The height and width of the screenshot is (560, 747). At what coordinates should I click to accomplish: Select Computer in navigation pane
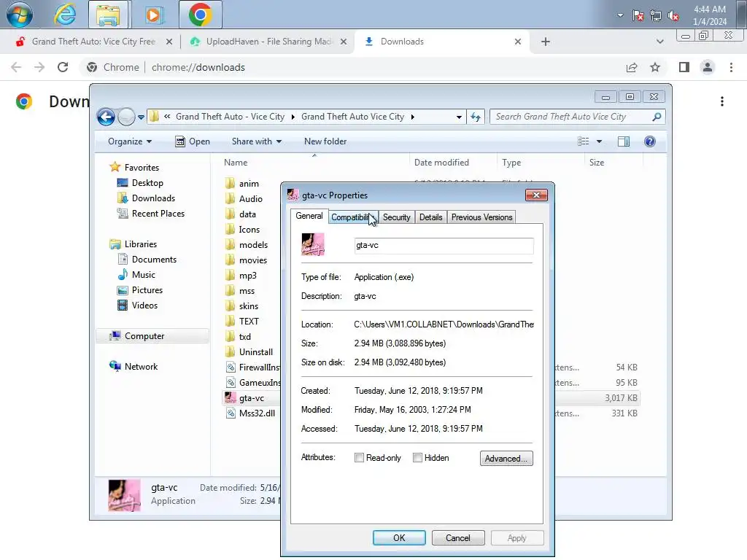tap(144, 335)
